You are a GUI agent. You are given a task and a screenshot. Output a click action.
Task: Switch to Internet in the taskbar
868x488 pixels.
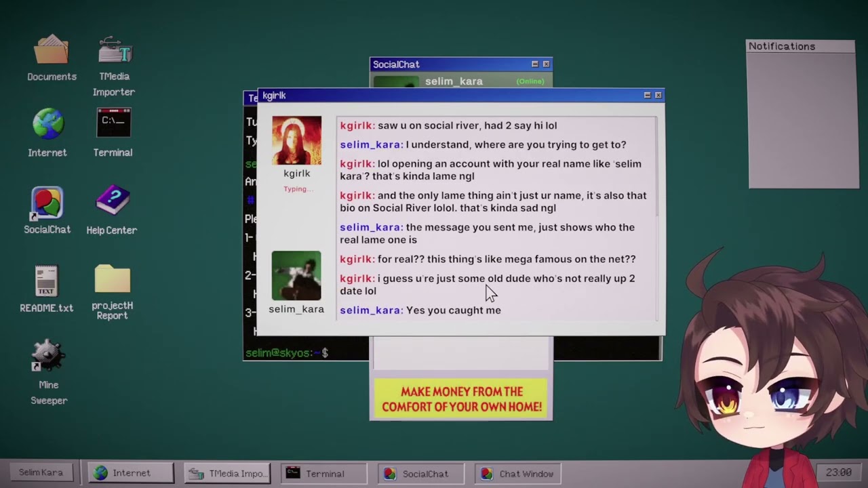coord(131,473)
